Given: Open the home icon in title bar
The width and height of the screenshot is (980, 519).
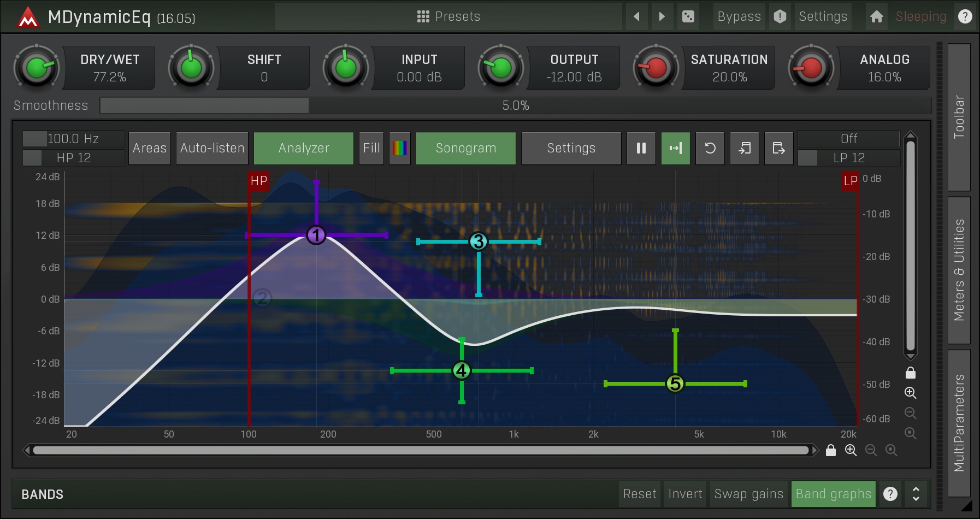Looking at the screenshot, I should [x=877, y=16].
